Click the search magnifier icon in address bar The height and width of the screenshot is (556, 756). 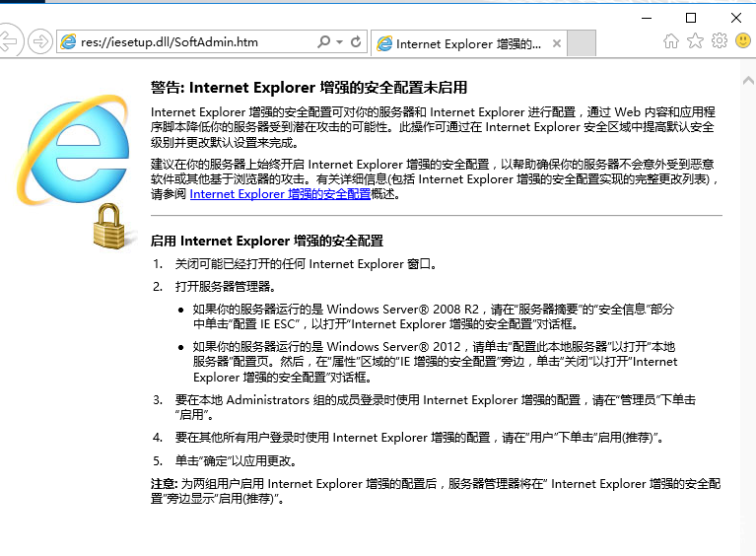pos(323,42)
